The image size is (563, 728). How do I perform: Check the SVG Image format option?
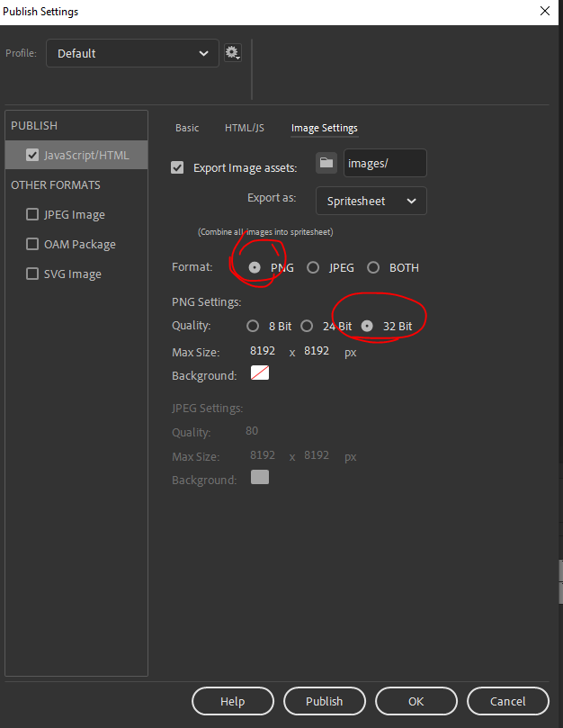(33, 274)
